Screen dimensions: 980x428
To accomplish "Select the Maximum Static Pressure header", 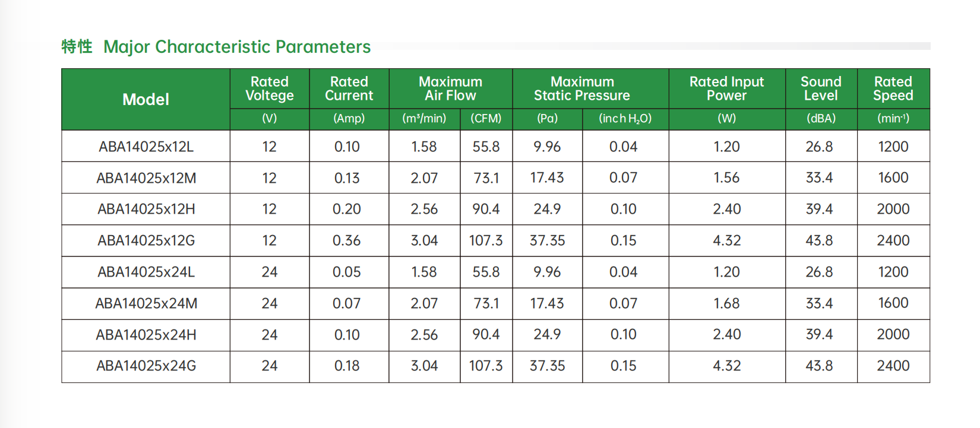I will (582, 88).
